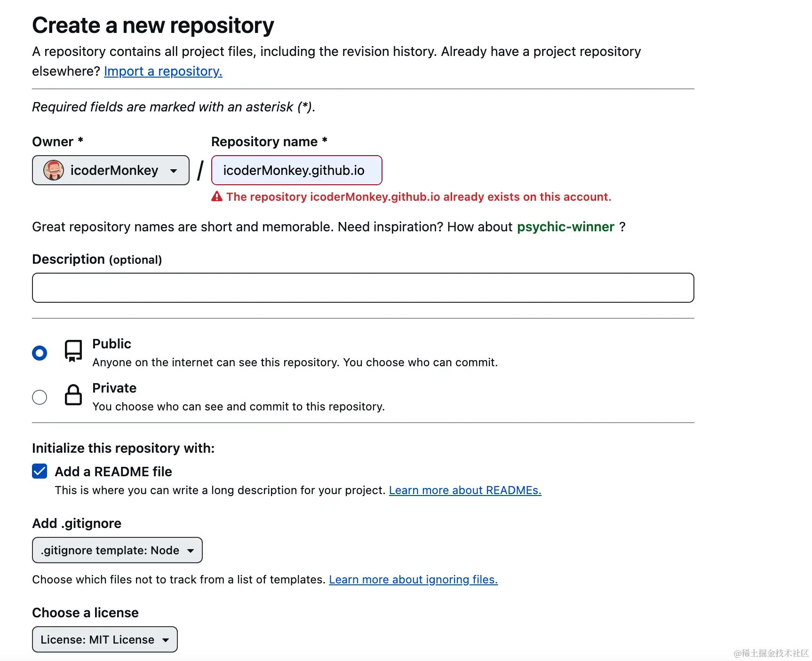The image size is (812, 661).
Task: Use the suggested name psychic-winner
Action: [x=565, y=227]
